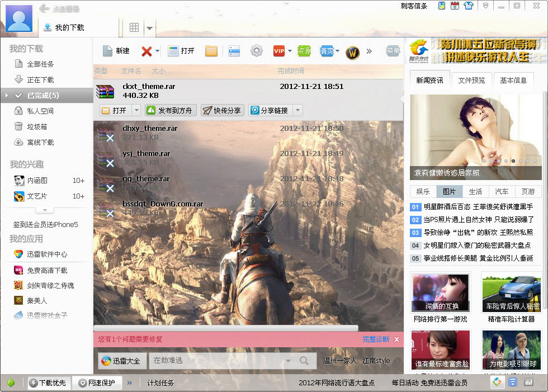The width and height of the screenshot is (548, 392).
Task: Expand the 分享链接 dropdown arrow
Action: pos(297,110)
